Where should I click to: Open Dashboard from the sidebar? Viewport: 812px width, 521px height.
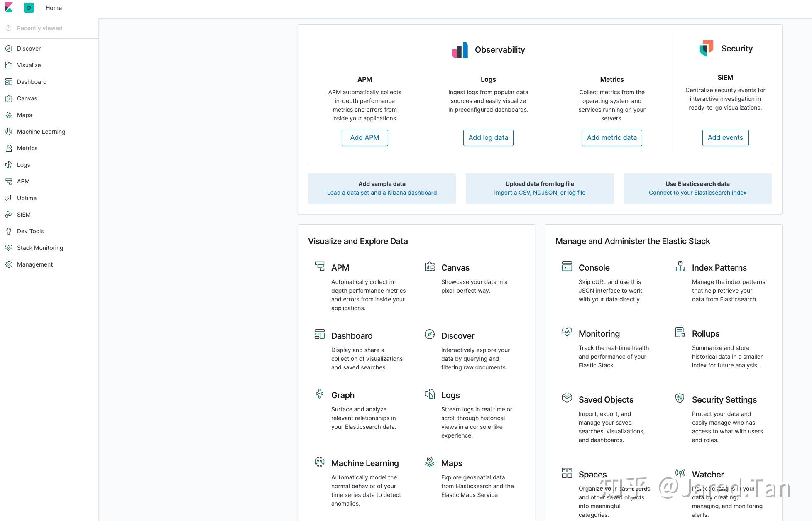click(x=32, y=82)
